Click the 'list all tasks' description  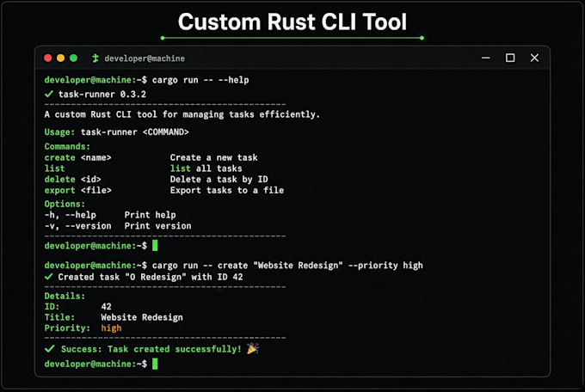tap(206, 168)
